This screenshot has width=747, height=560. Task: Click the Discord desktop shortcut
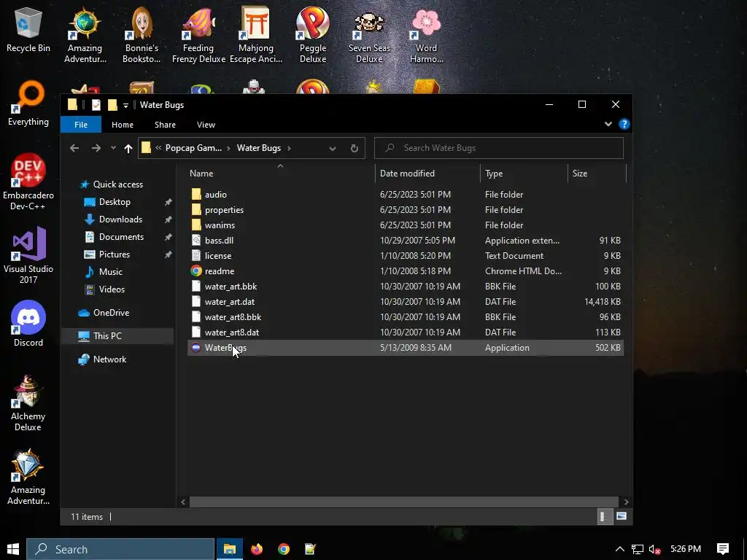[28, 324]
